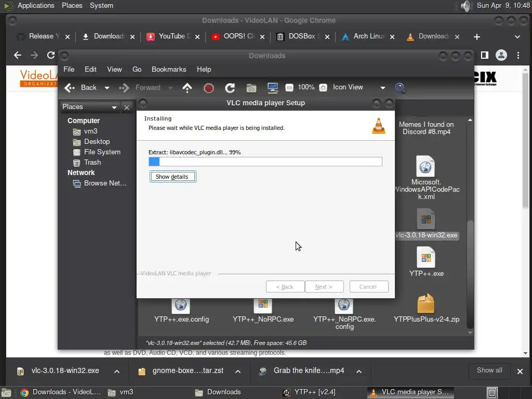Open the Applications menu in top panel
The width and height of the screenshot is (532, 399).
click(36, 5)
